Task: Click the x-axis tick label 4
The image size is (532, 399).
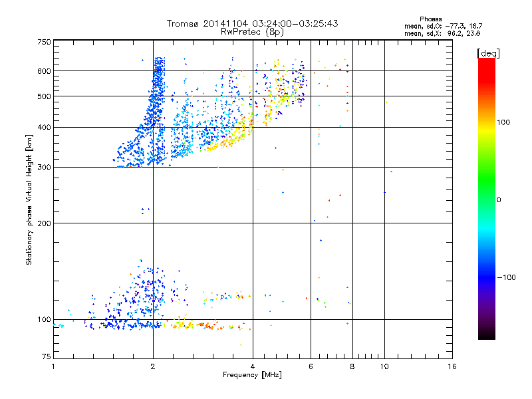Action: 253,366
